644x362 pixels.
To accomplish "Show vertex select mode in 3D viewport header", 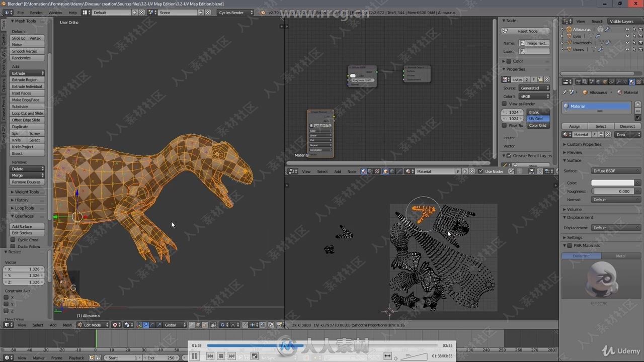I will [191, 325].
